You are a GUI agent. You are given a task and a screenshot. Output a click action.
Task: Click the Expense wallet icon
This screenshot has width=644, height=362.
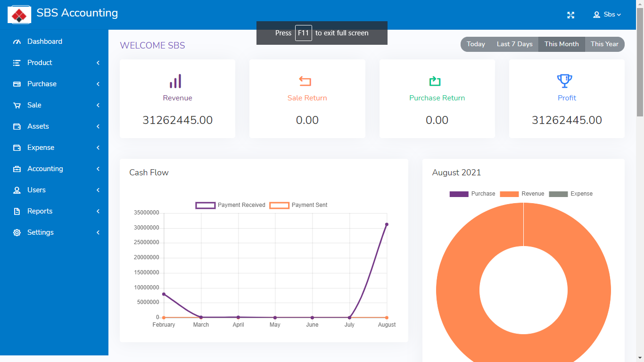click(x=17, y=148)
